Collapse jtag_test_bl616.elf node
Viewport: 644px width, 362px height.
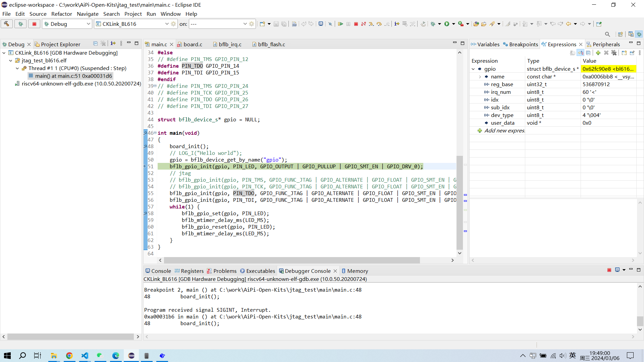(x=11, y=61)
